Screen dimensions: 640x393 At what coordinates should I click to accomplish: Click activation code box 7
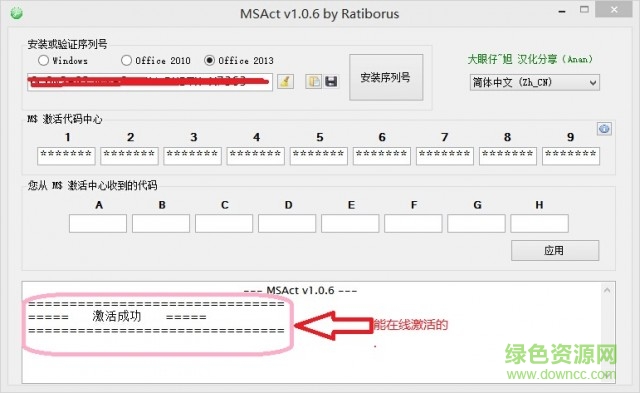(x=444, y=156)
